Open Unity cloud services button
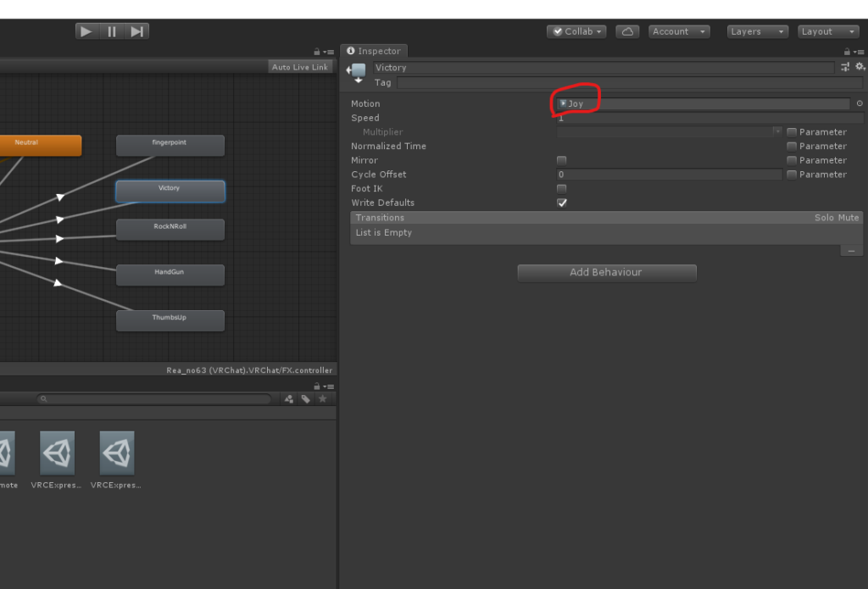 [x=627, y=31]
